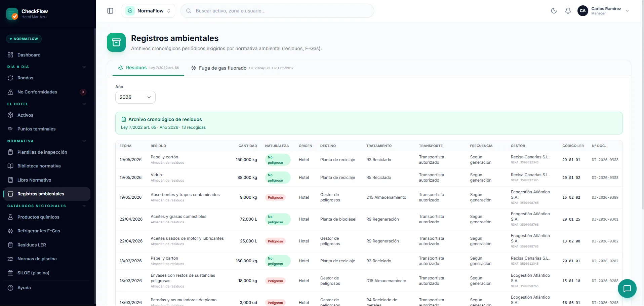This screenshot has width=644, height=306.
Task: Open Rondas cycle icon
Action: pos(10,78)
